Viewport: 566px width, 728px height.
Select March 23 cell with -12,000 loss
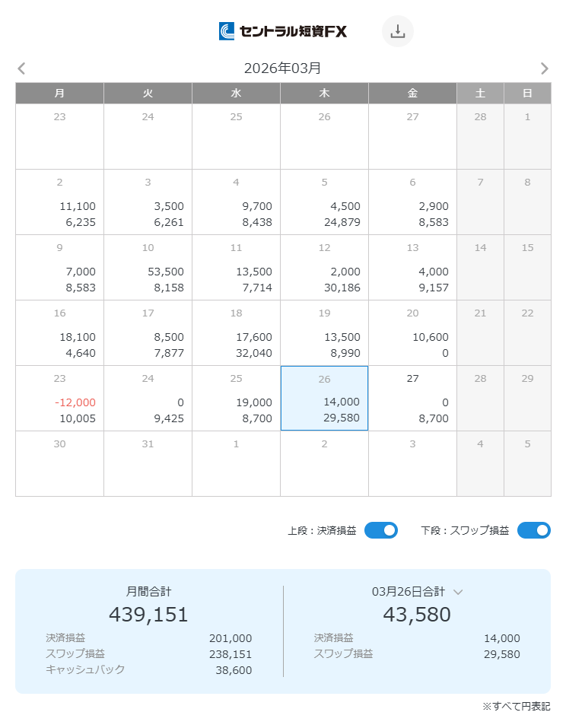pos(59,399)
